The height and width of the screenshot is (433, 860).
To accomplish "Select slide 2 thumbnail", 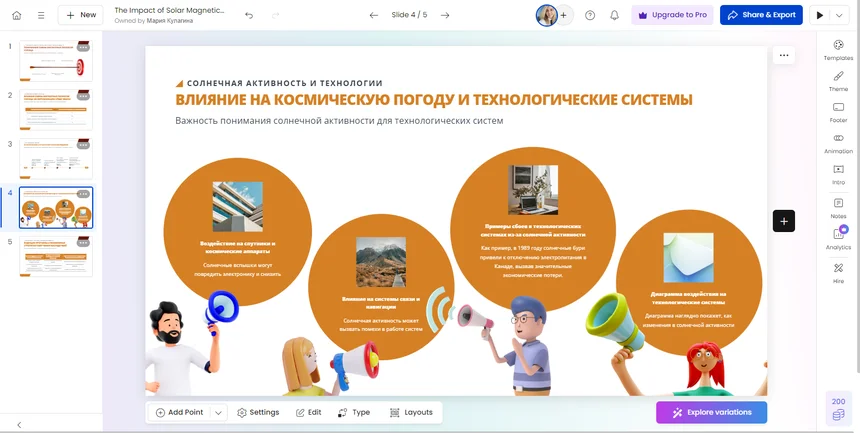I will pos(56,109).
